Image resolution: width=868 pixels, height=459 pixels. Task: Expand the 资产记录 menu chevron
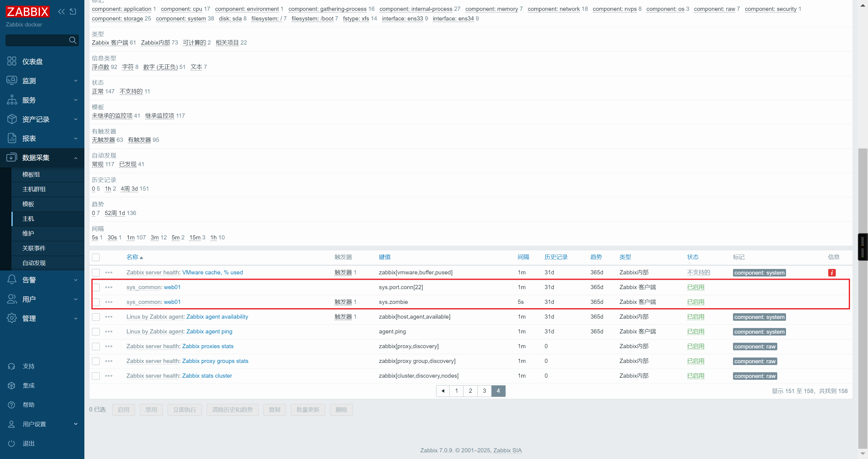point(75,119)
